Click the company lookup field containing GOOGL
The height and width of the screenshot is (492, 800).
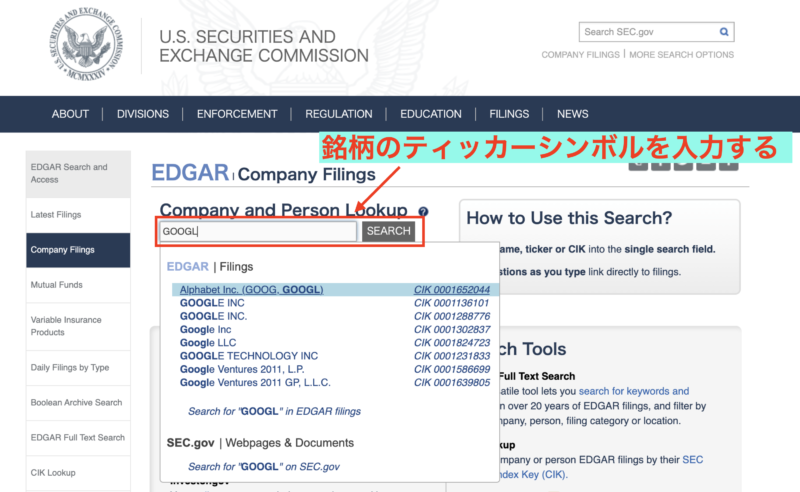pyautogui.click(x=258, y=231)
